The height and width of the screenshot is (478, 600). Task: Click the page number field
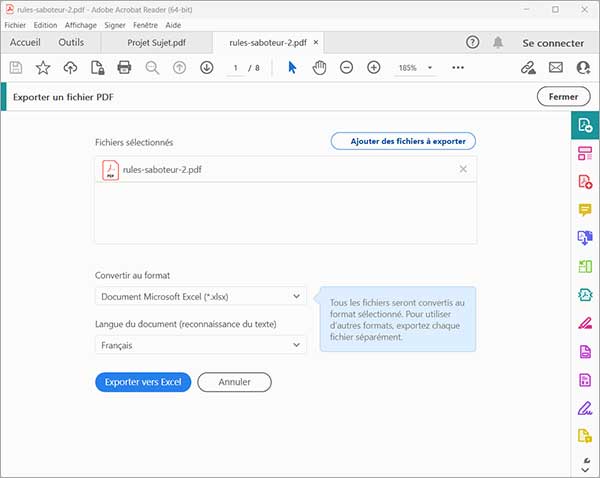point(235,68)
